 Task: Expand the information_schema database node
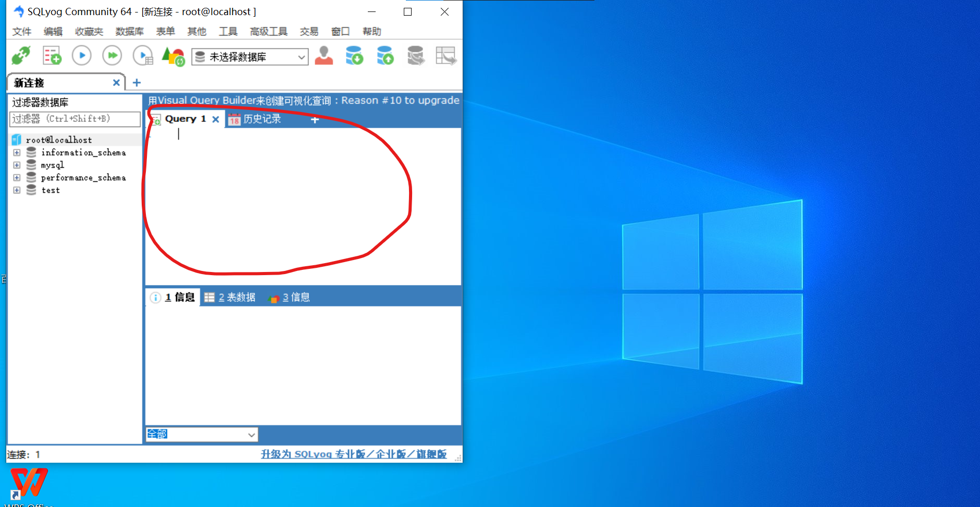tap(17, 153)
